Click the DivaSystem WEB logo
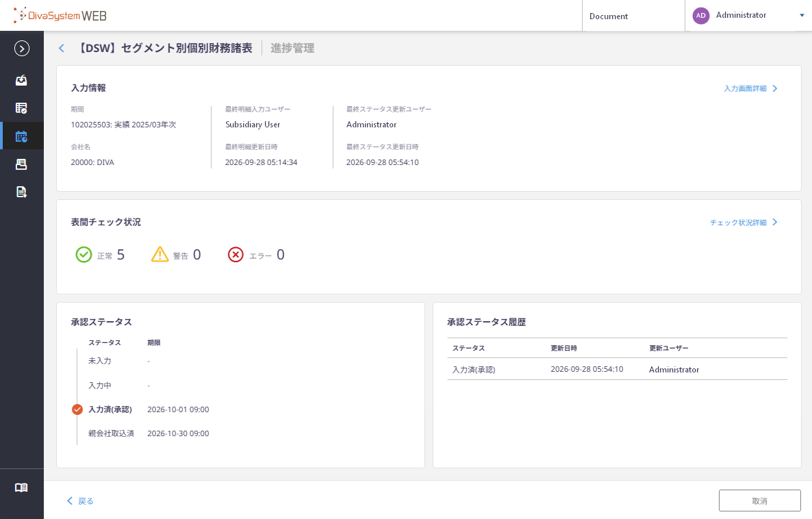Image resolution: width=812 pixels, height=519 pixels. (x=60, y=16)
